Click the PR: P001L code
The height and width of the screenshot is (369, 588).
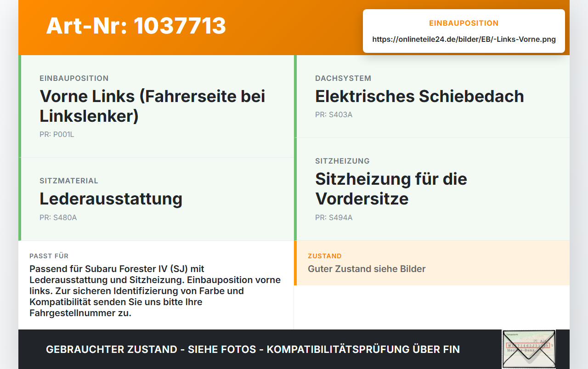click(x=57, y=135)
